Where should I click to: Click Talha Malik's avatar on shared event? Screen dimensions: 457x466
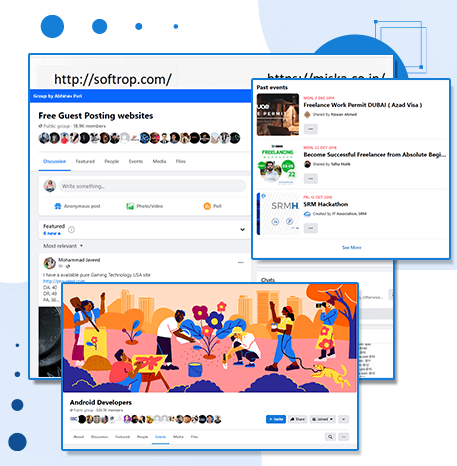coord(307,164)
